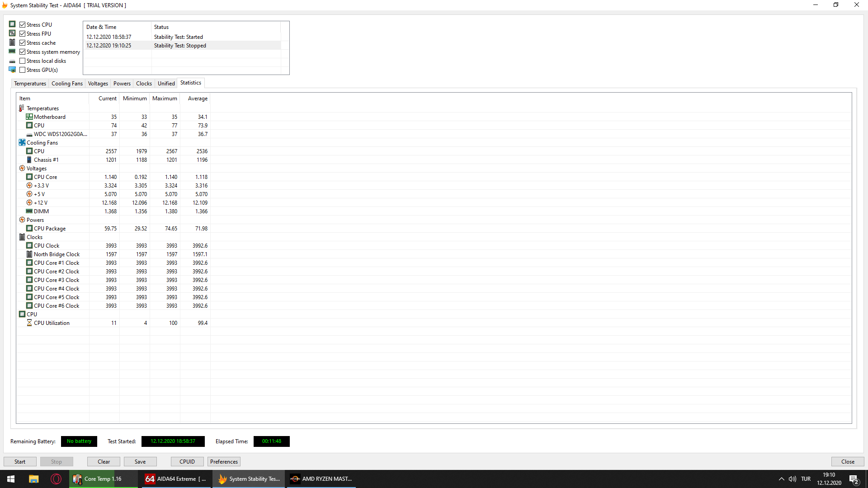Screen dimensions: 868x488
Task: Click the Temperatures thermometer icon in the list
Action: (x=22, y=108)
